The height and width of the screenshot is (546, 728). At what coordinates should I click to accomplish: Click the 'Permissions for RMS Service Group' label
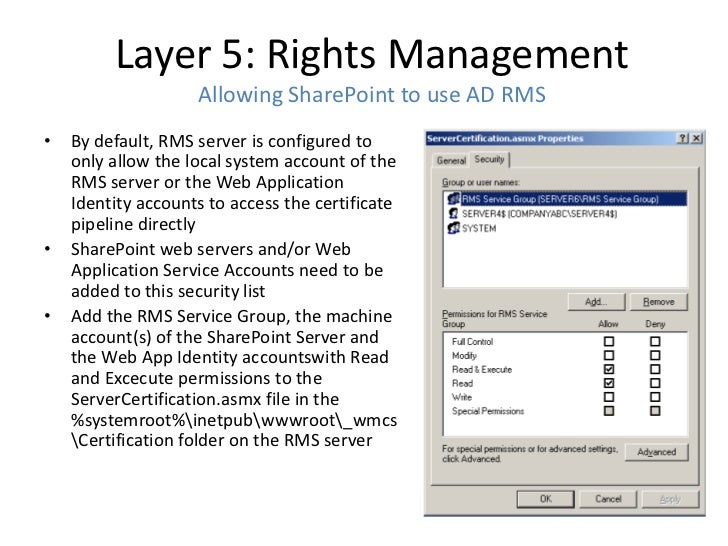pos(494,319)
